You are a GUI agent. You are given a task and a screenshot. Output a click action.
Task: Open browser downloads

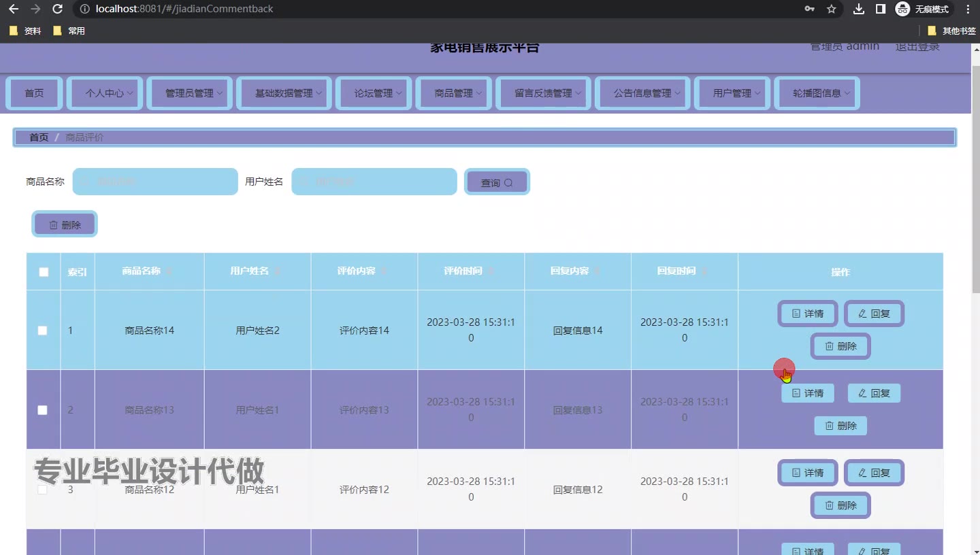point(859,9)
